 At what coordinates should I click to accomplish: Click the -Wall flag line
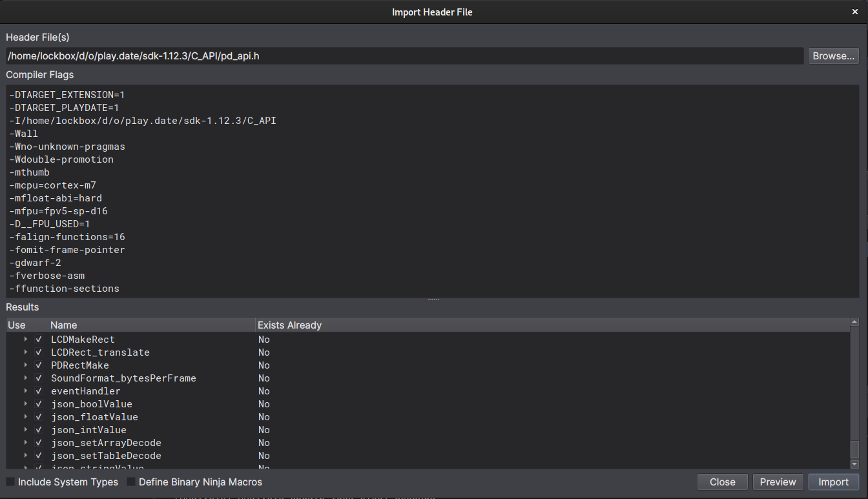(x=24, y=134)
